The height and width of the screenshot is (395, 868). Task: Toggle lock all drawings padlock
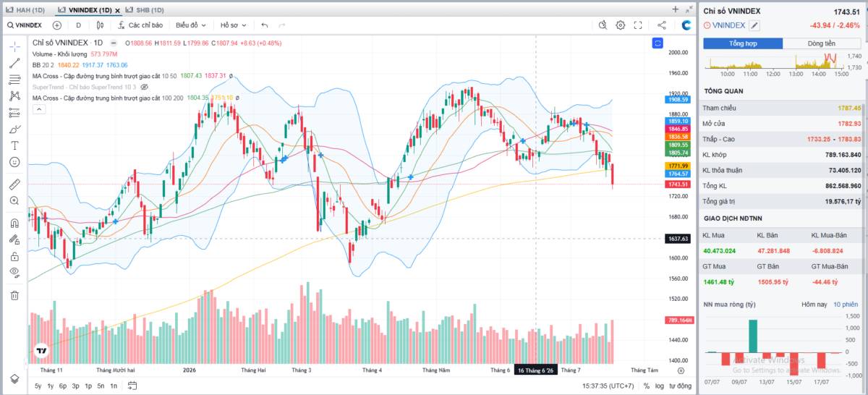(14, 256)
